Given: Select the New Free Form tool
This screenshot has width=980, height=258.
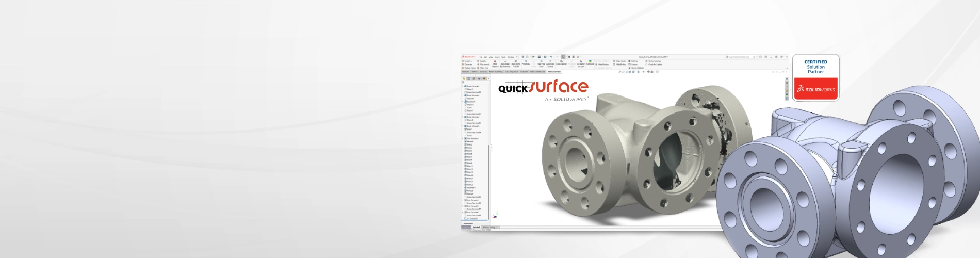Looking at the screenshot, I should (x=541, y=64).
